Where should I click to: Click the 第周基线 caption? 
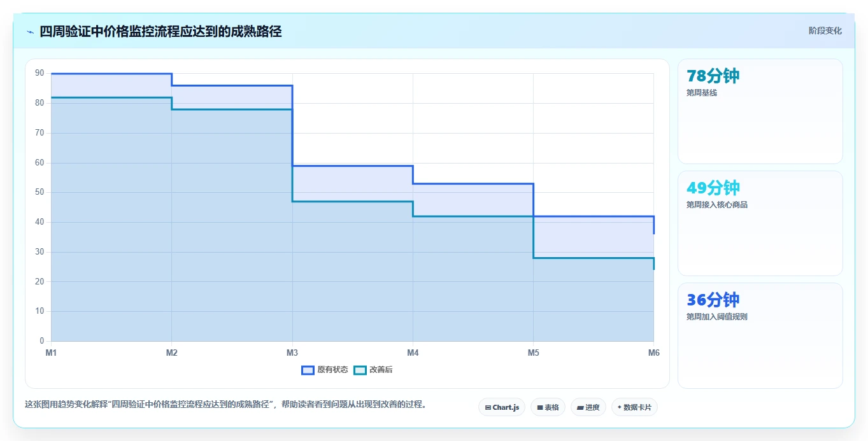tap(701, 93)
